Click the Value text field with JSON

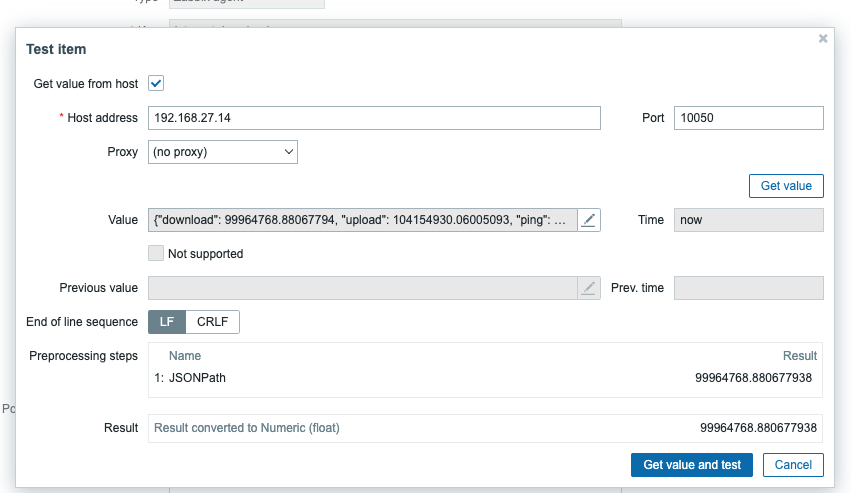click(362, 220)
